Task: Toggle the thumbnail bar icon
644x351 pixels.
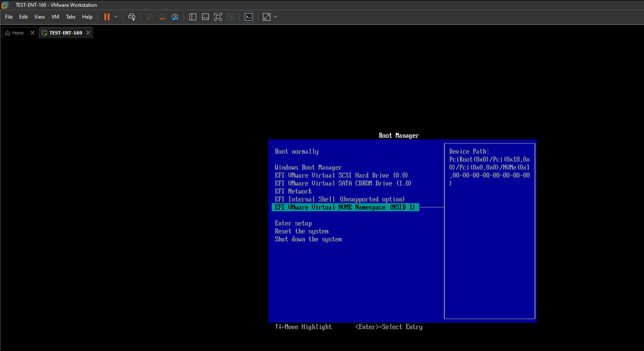Action: (205, 17)
